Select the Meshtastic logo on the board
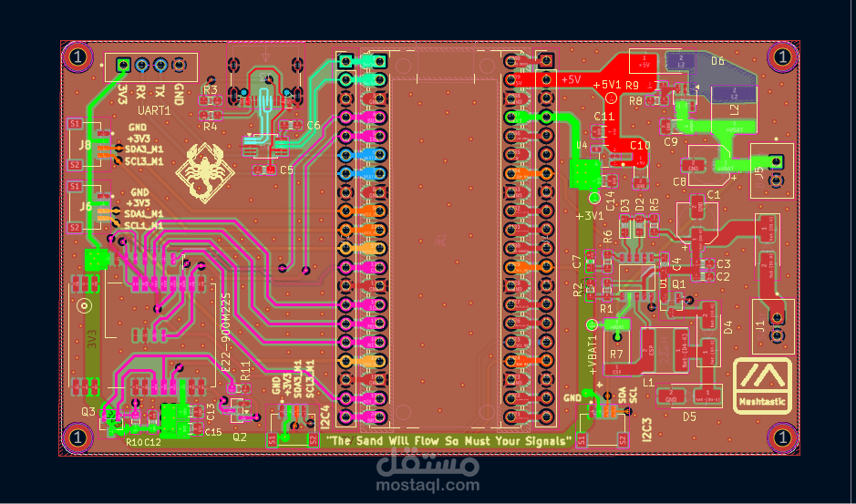 (763, 386)
